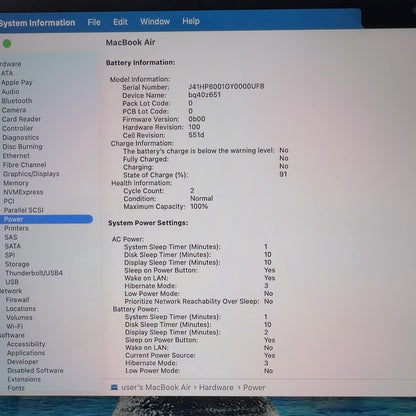416x416 pixels.
Task: Open the Window menu
Action: tap(155, 22)
